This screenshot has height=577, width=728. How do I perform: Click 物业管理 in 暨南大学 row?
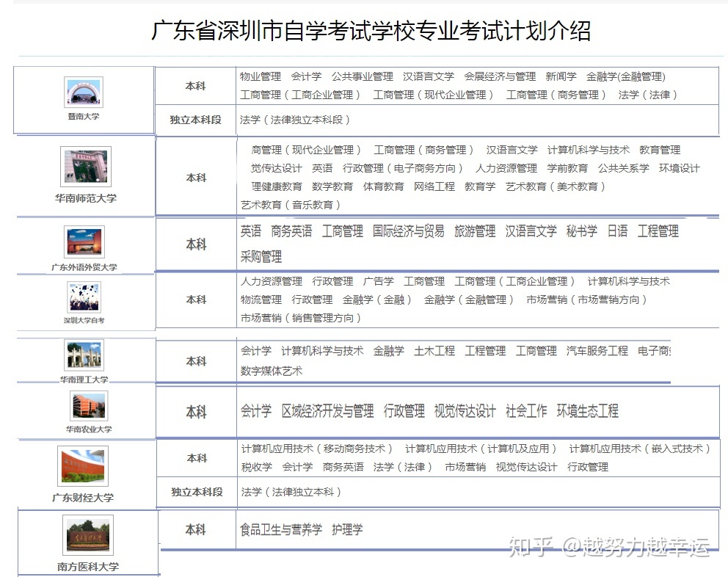tap(261, 76)
